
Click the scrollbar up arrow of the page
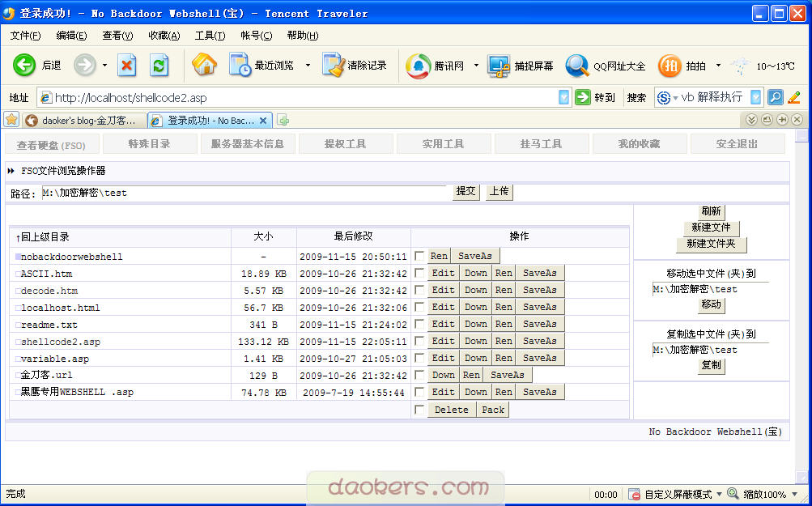801,136
